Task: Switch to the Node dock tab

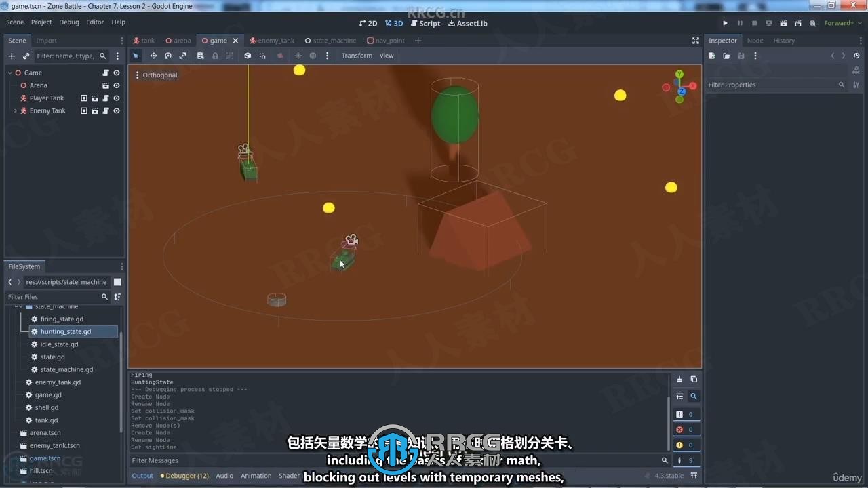Action: (x=755, y=41)
